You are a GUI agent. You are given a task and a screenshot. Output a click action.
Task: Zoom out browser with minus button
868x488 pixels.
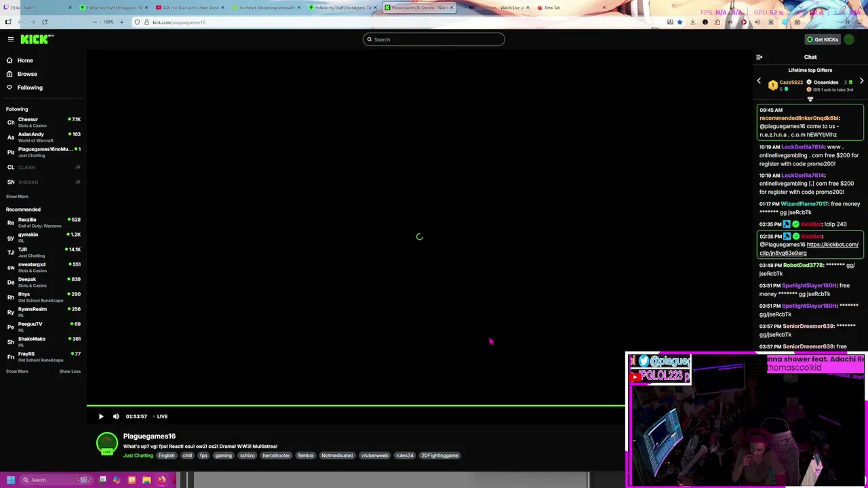click(95, 22)
